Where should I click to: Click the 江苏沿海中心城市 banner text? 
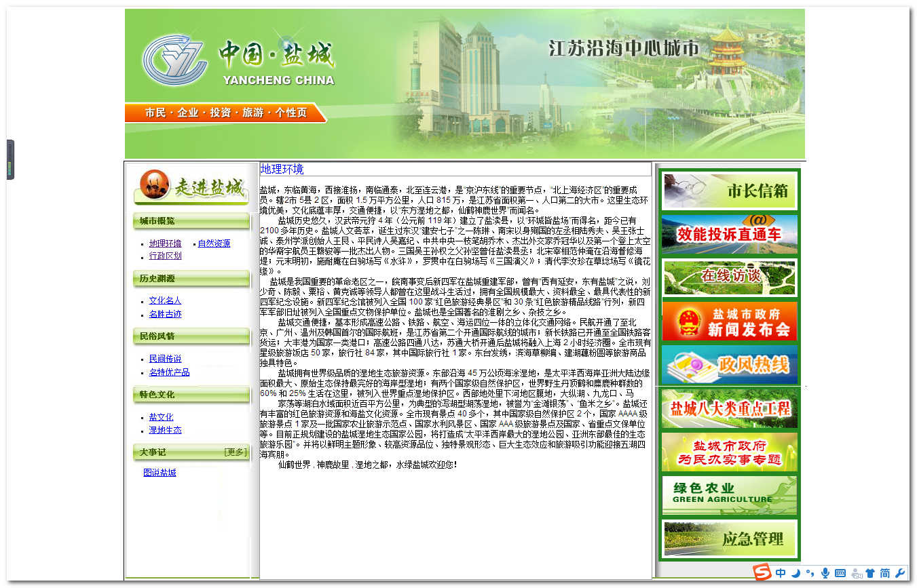coord(624,49)
